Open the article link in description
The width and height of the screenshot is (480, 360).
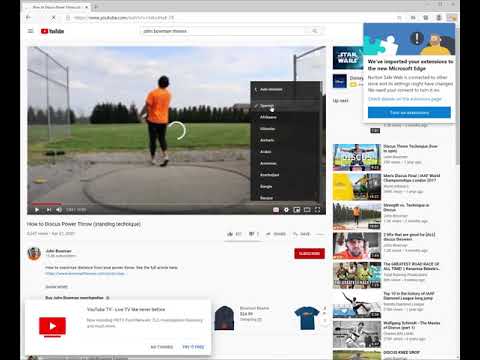point(85,273)
